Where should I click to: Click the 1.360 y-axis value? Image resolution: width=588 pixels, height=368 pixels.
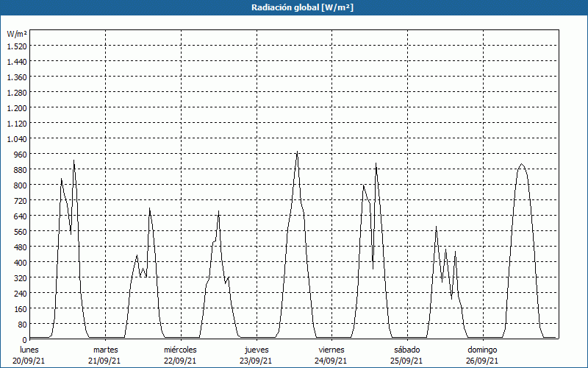(17, 77)
